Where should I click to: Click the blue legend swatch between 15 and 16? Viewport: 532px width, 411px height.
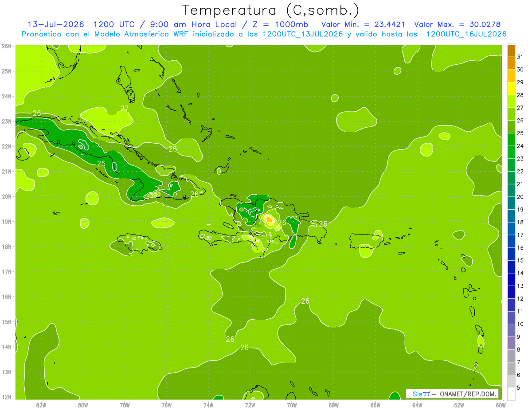pyautogui.click(x=511, y=254)
